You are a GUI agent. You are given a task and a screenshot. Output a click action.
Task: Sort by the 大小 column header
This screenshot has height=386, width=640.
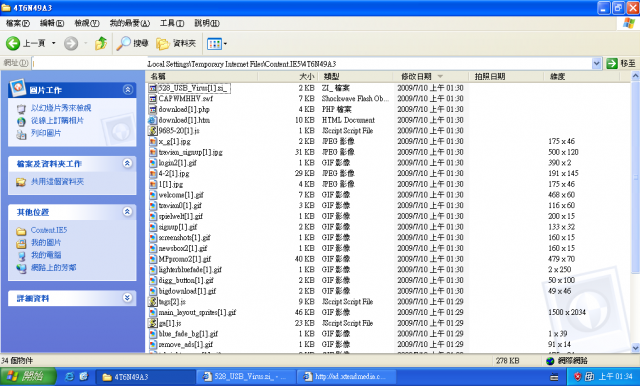coord(288,76)
